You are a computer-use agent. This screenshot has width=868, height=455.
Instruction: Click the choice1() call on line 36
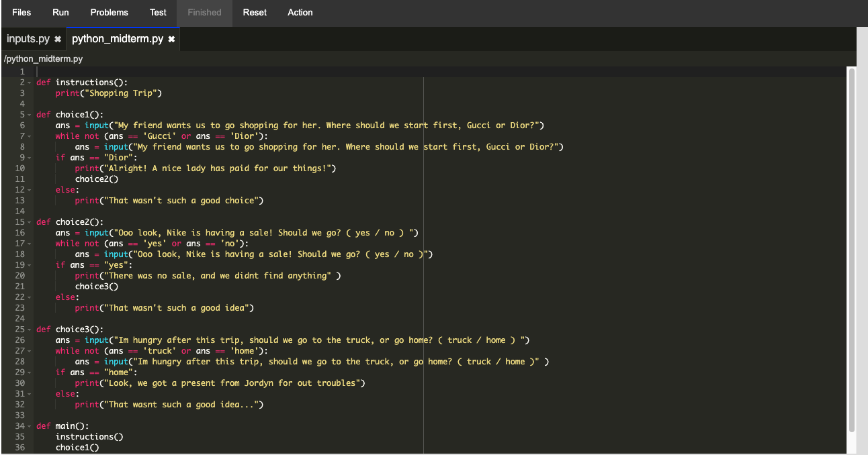[77, 448]
